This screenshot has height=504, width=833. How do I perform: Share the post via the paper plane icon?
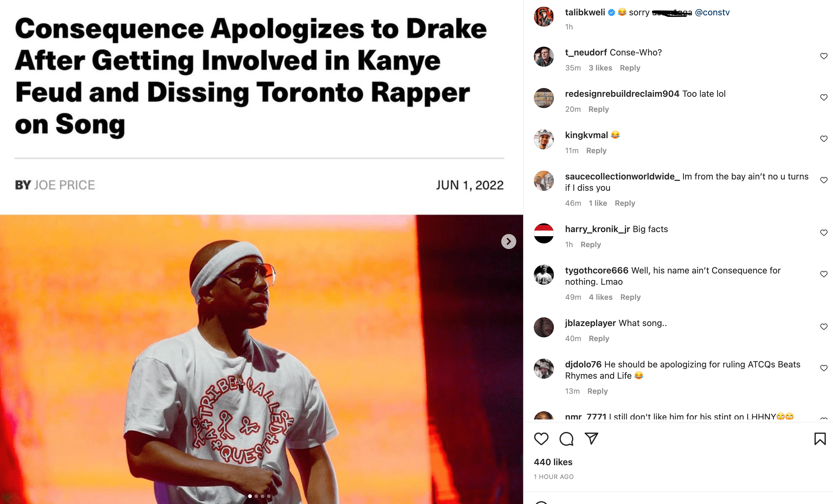pos(591,439)
